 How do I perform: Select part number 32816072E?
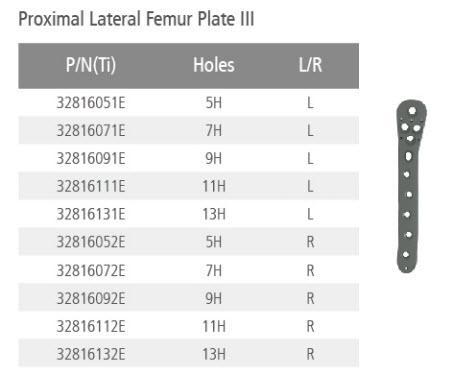click(91, 270)
